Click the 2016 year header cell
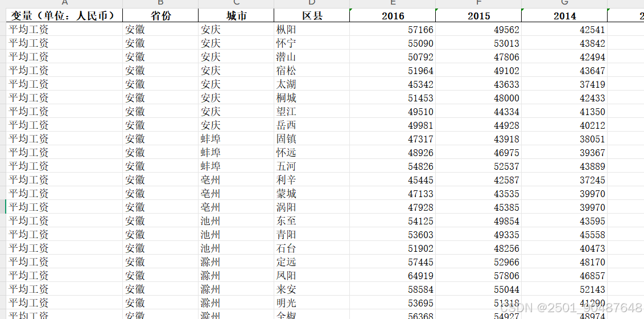Image resolution: width=644 pixels, height=319 pixels. [393, 15]
